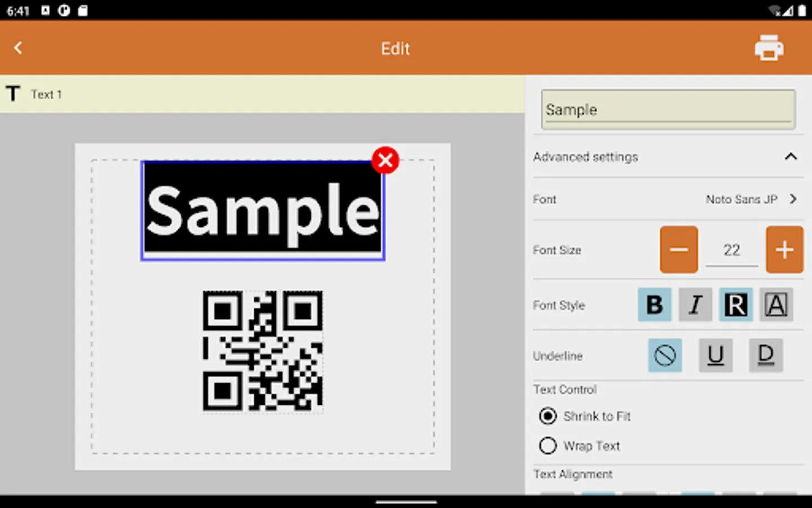Click the Edit title in header
This screenshot has width=812, height=508.
tap(395, 49)
